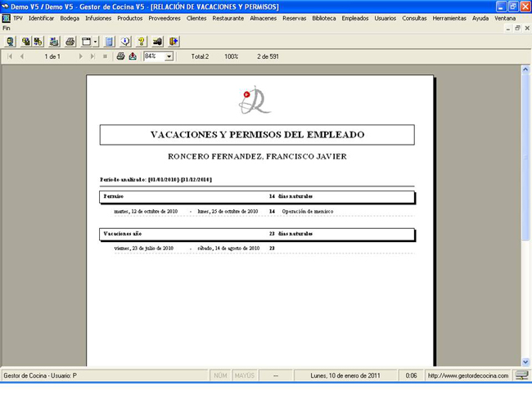Click the gestordecocina.com website link in the status bar

pyautogui.click(x=468, y=376)
